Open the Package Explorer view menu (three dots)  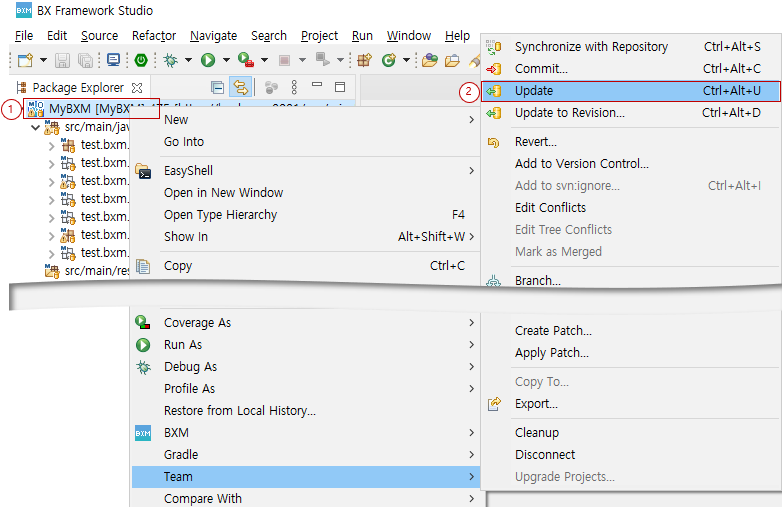[293, 88]
